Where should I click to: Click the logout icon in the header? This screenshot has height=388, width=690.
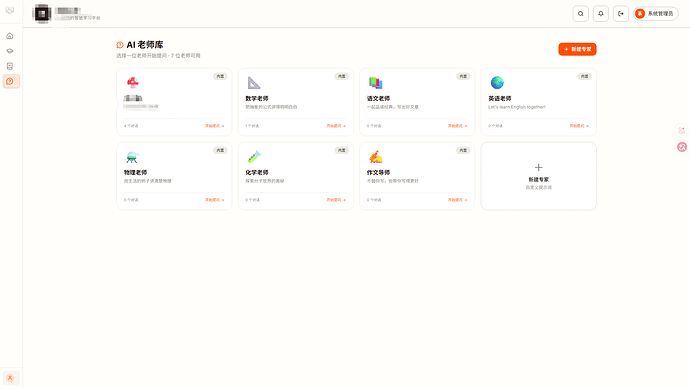click(621, 14)
